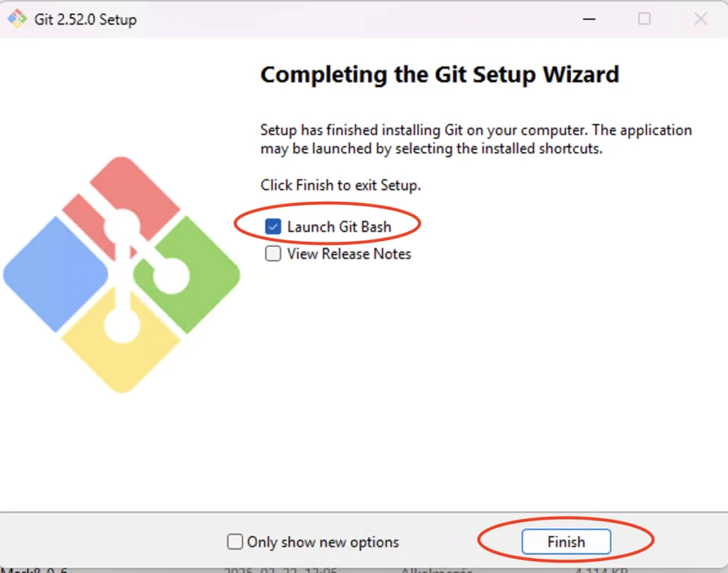Close the Git Setup wizard window

pos(700,19)
